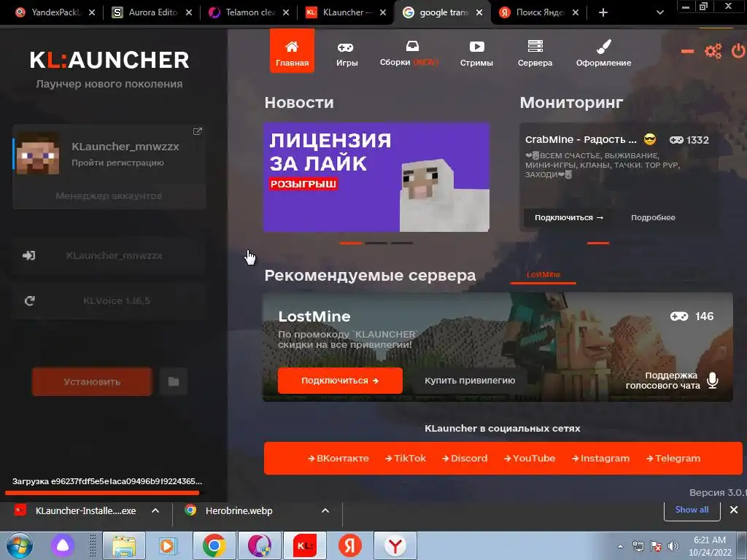Open Windows Explorer from the taskbar

[124, 545]
